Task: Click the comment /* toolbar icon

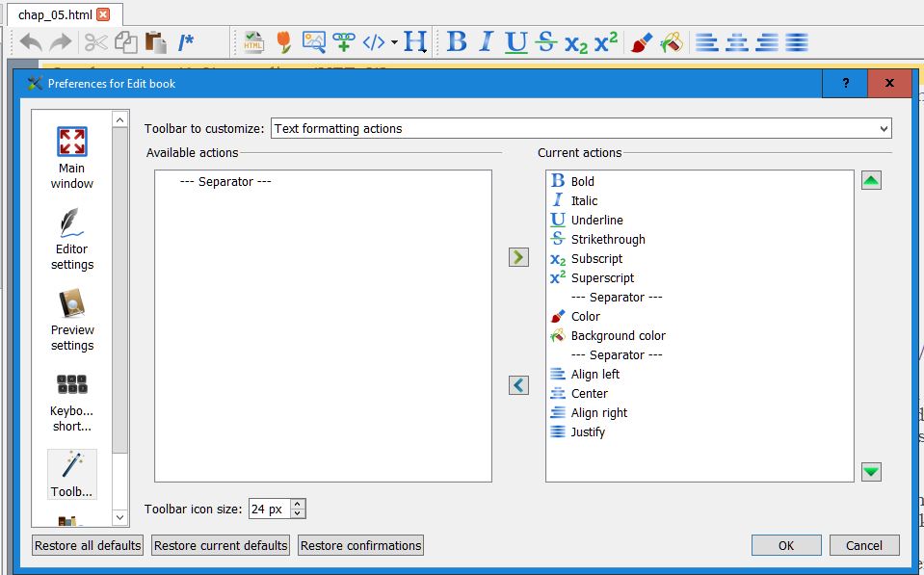Action: coord(186,42)
